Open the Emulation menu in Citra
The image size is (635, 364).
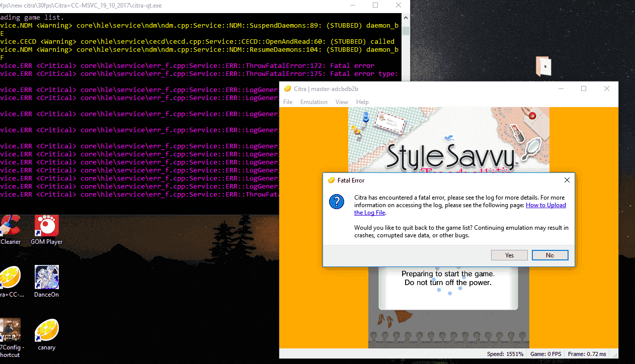pos(314,102)
